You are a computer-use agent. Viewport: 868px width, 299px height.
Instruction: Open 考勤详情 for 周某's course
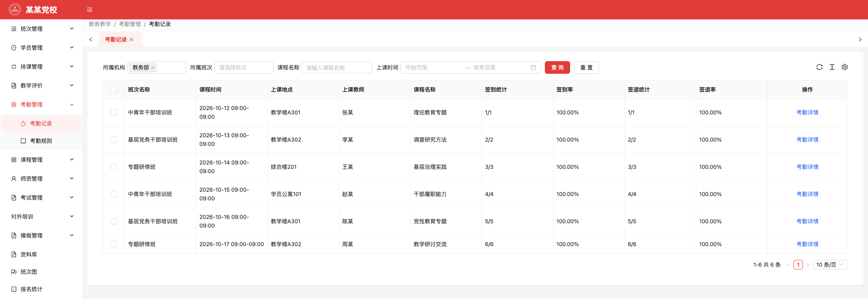pyautogui.click(x=807, y=244)
